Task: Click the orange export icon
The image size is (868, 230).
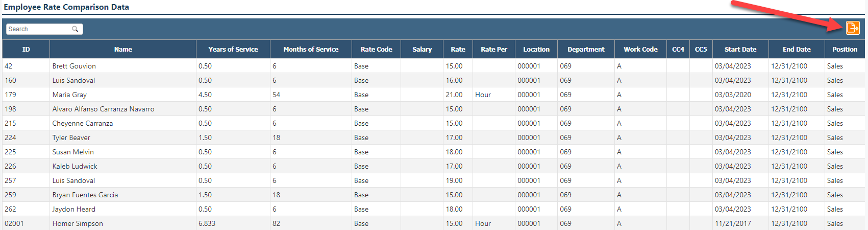Action: pos(853,28)
